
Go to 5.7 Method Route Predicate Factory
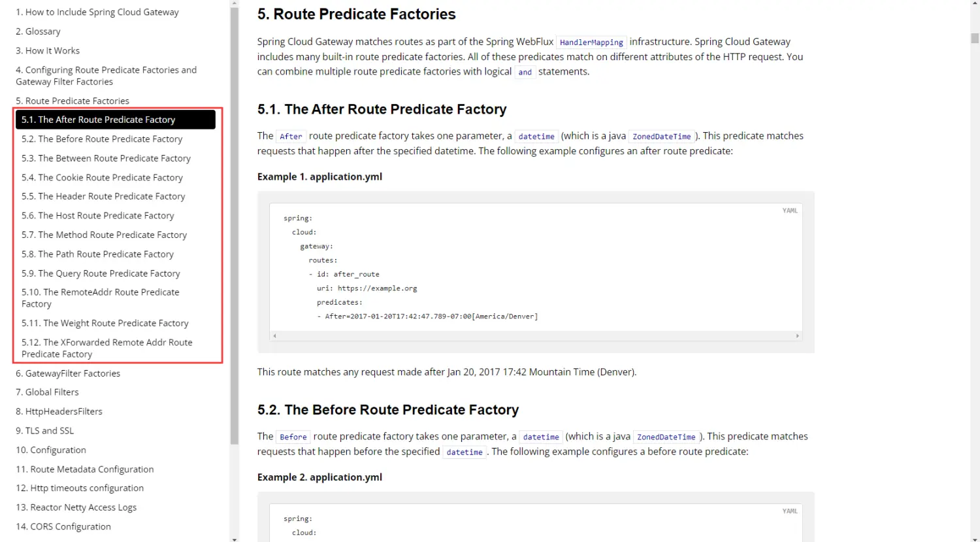click(x=104, y=235)
